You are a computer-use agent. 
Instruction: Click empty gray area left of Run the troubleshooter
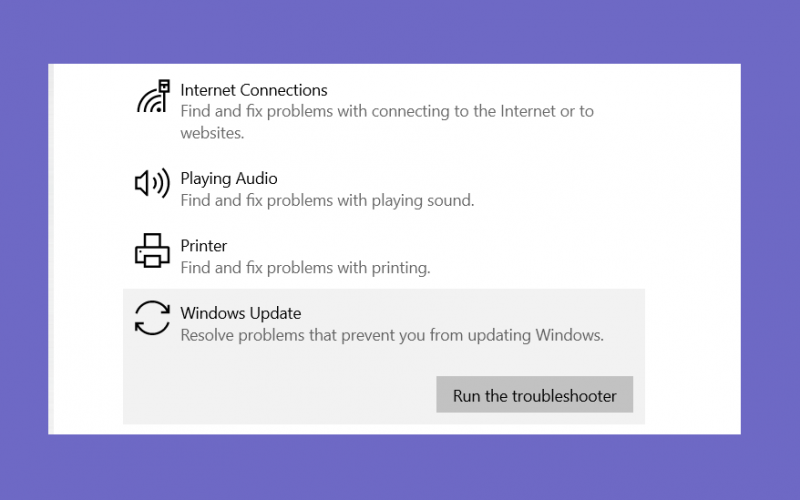[279, 394]
